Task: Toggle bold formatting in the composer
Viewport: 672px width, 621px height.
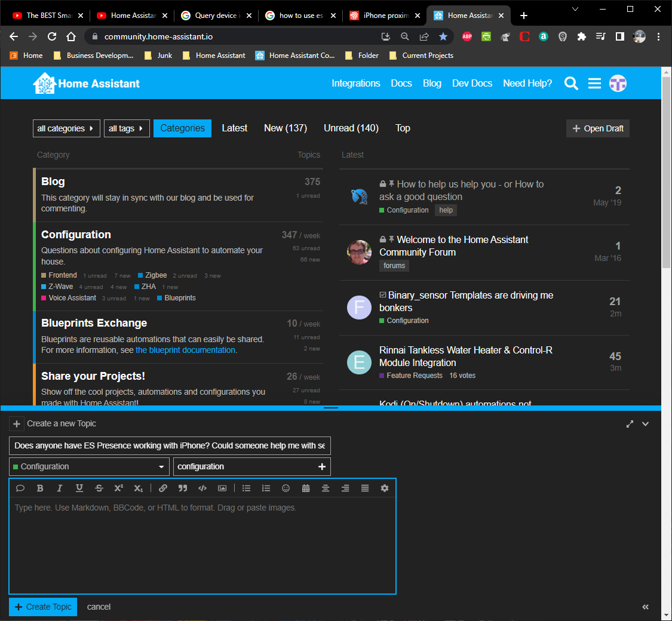Action: (40, 488)
